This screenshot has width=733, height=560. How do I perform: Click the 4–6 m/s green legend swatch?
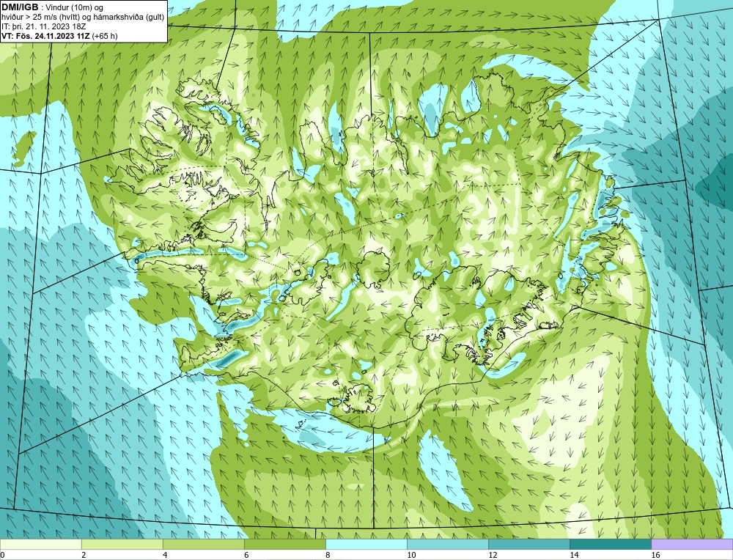coord(203,544)
